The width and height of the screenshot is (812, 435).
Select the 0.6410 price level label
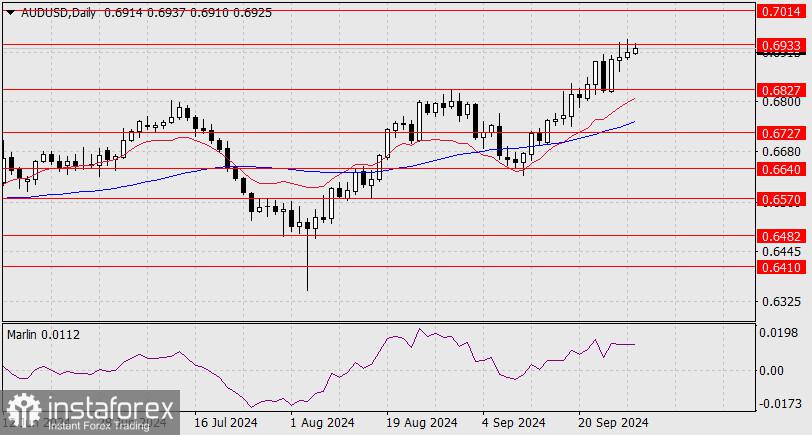pyautogui.click(x=782, y=267)
